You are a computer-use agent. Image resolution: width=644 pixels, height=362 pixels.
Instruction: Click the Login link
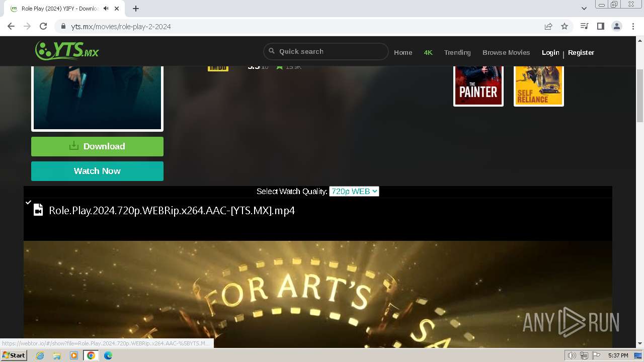tap(550, 52)
